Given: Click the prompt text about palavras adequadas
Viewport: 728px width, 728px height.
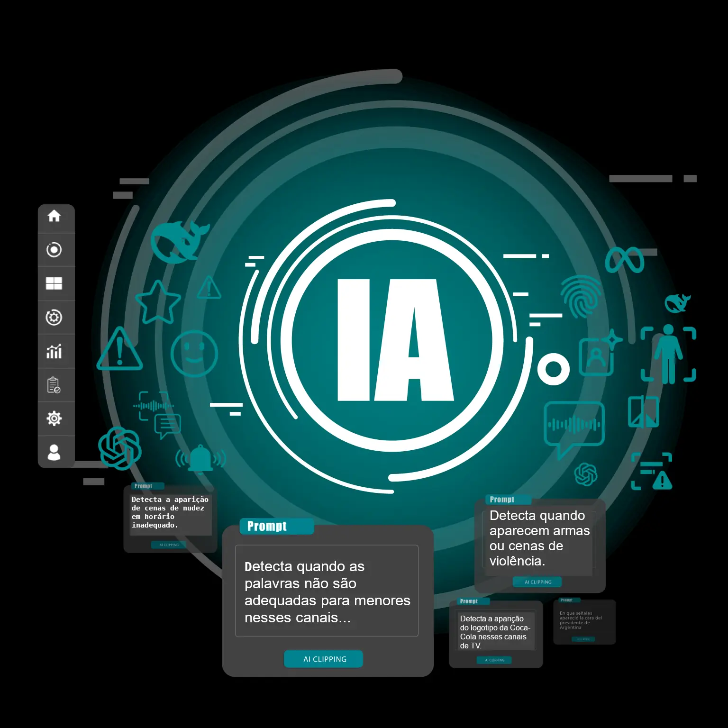Looking at the screenshot, I should 327,591.
